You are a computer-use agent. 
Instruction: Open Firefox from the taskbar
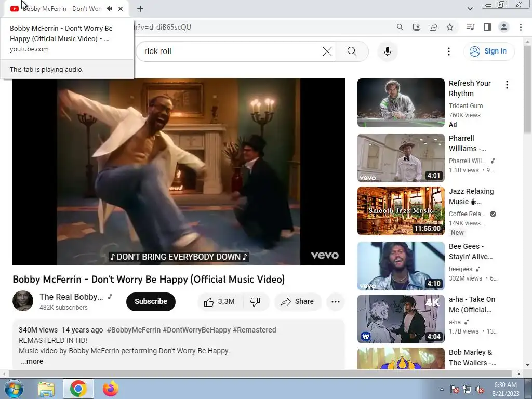(111, 389)
